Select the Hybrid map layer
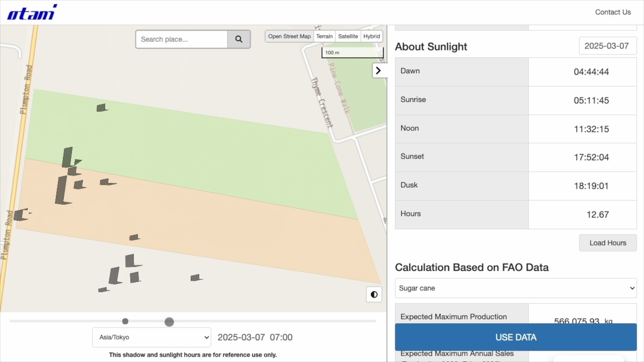 tap(371, 37)
